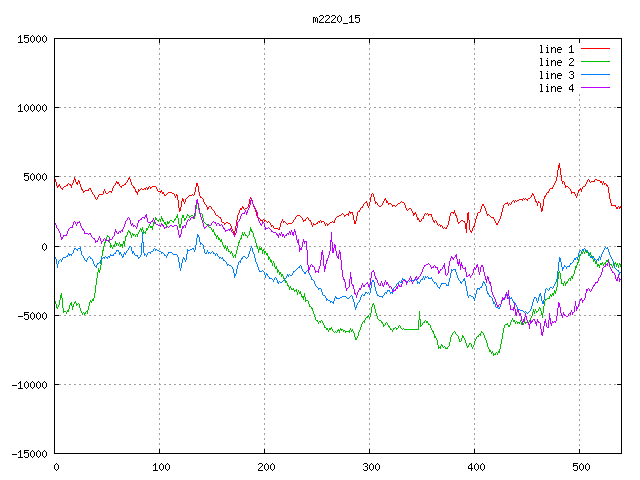Click the y-axis label -5000
Screen dimensions: 640x480
pos(32,316)
